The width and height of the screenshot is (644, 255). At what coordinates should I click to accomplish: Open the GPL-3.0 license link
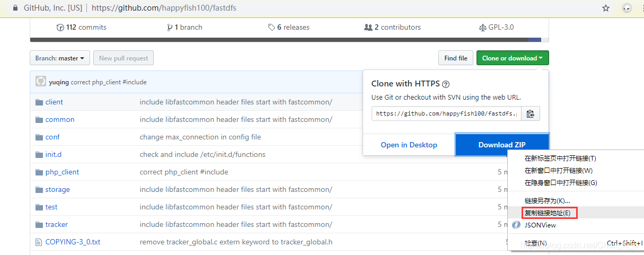pyautogui.click(x=496, y=28)
